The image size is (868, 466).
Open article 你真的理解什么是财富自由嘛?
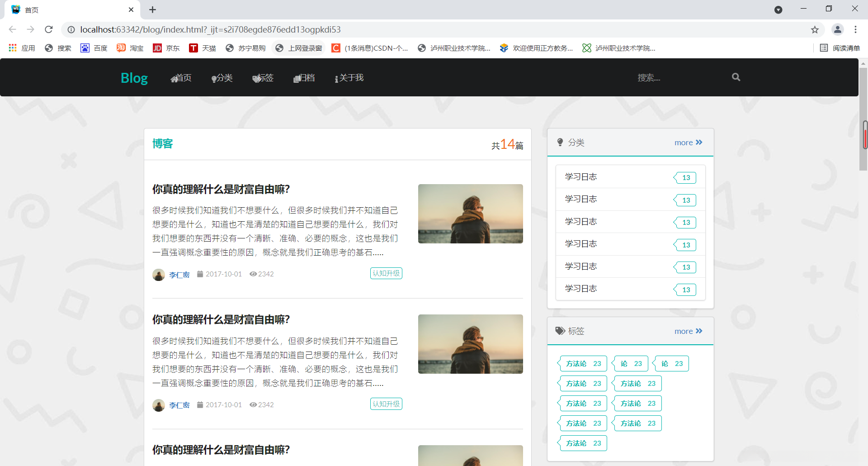tap(221, 189)
